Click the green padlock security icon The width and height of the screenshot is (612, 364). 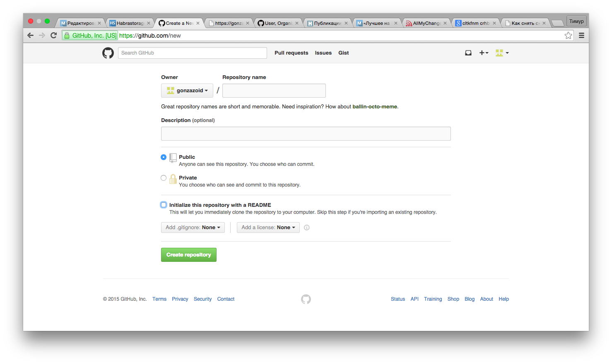click(67, 36)
